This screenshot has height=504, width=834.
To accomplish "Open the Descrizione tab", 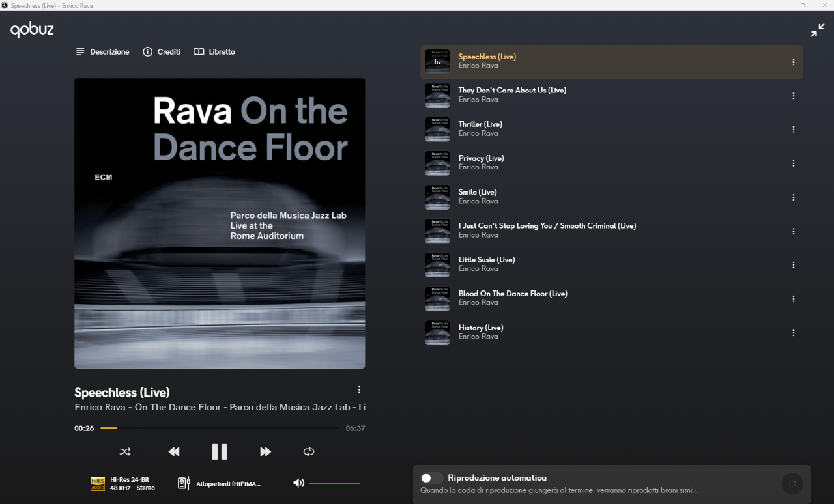I will pos(102,52).
